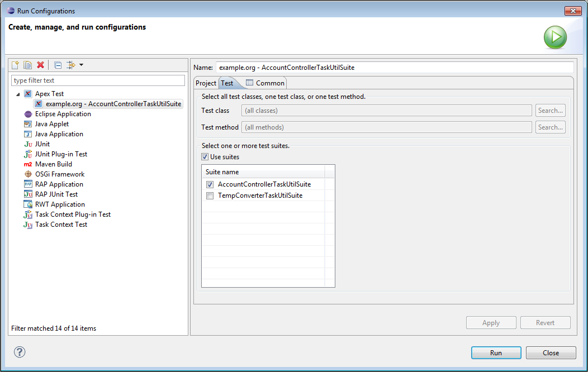Select the OSGi Framework label
This screenshot has height=372, width=588.
click(x=60, y=174)
